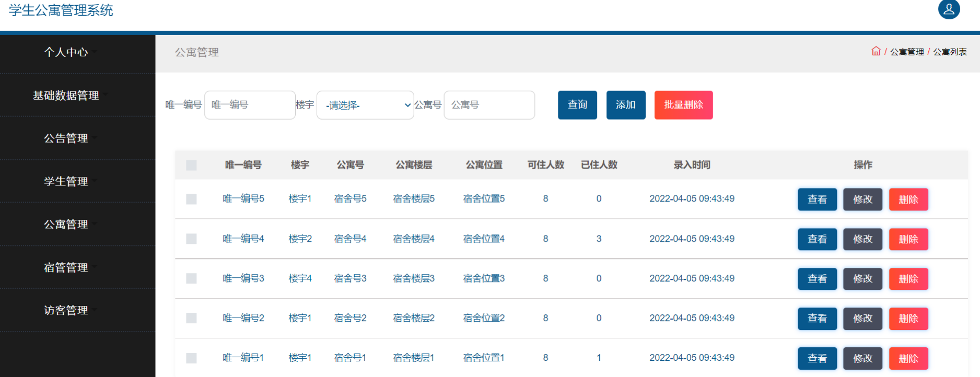Open the 公寓管理 sidebar menu

point(66,225)
